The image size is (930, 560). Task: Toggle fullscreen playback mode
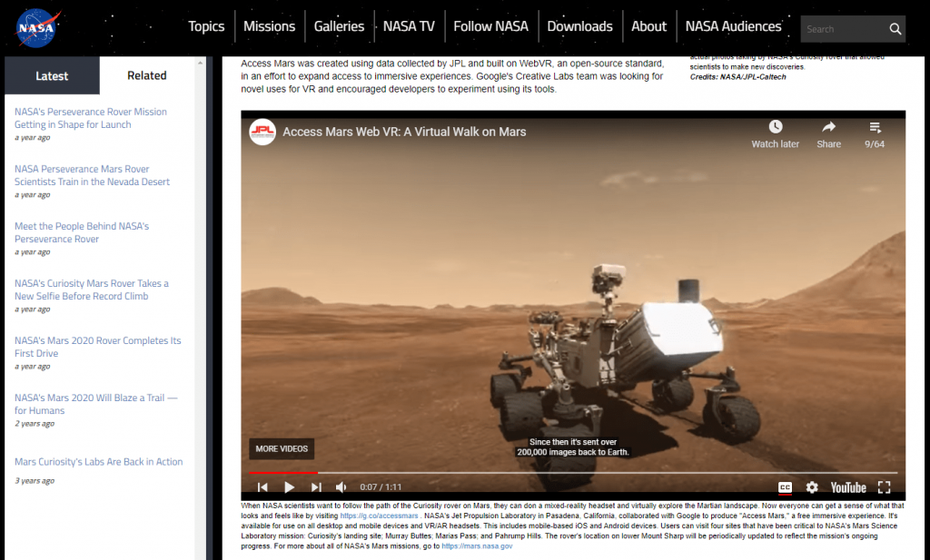pyautogui.click(x=884, y=487)
